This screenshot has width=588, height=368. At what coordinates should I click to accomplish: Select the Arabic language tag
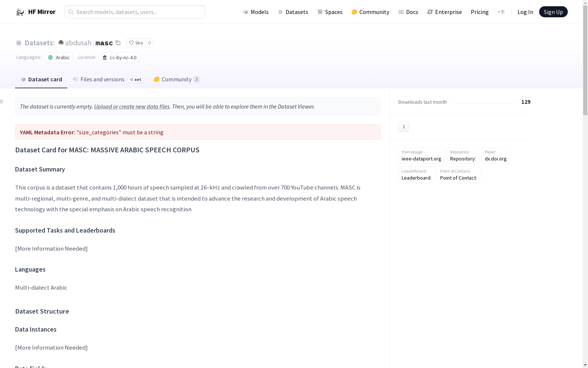pos(59,57)
